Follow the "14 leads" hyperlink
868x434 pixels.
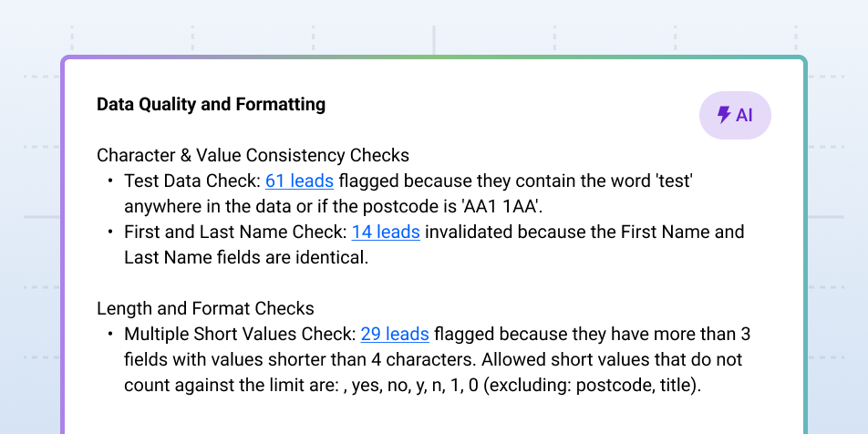click(x=386, y=232)
